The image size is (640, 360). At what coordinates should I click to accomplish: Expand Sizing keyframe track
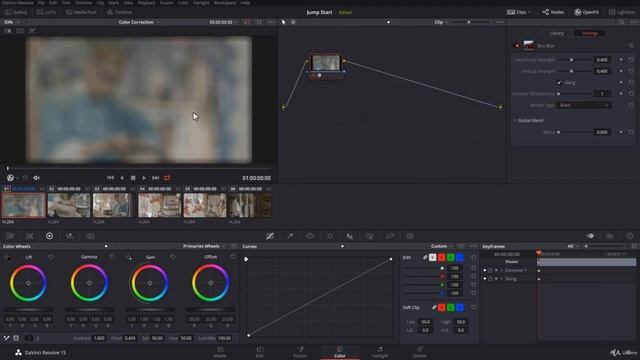[501, 279]
